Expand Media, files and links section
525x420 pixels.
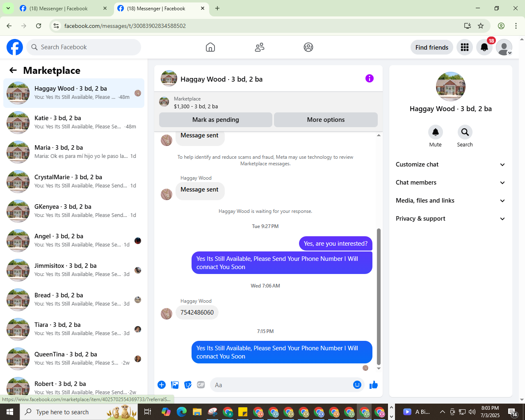pyautogui.click(x=450, y=201)
